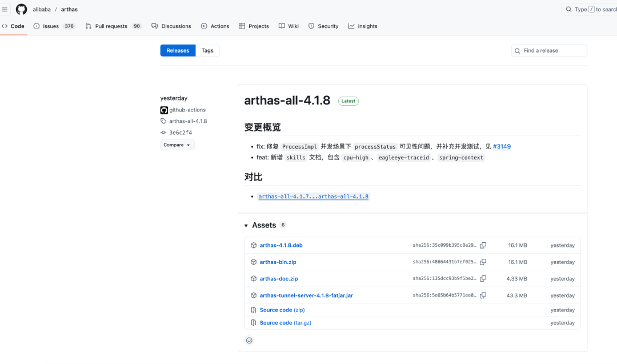This screenshot has height=364, width=617.
Task: Open the arthas-all-4.1.8 tag link in sidebar
Action: click(x=188, y=121)
